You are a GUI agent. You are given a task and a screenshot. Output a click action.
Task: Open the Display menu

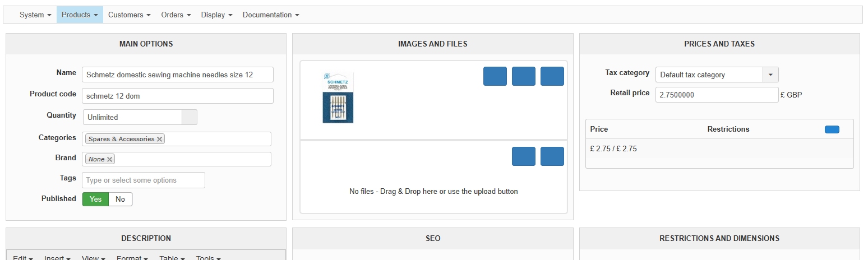pyautogui.click(x=216, y=15)
